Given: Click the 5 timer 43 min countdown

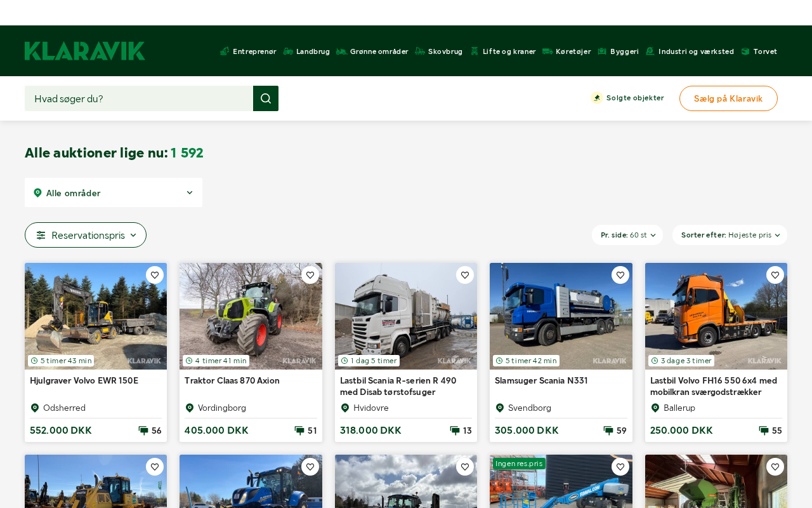Looking at the screenshot, I should pos(61,361).
